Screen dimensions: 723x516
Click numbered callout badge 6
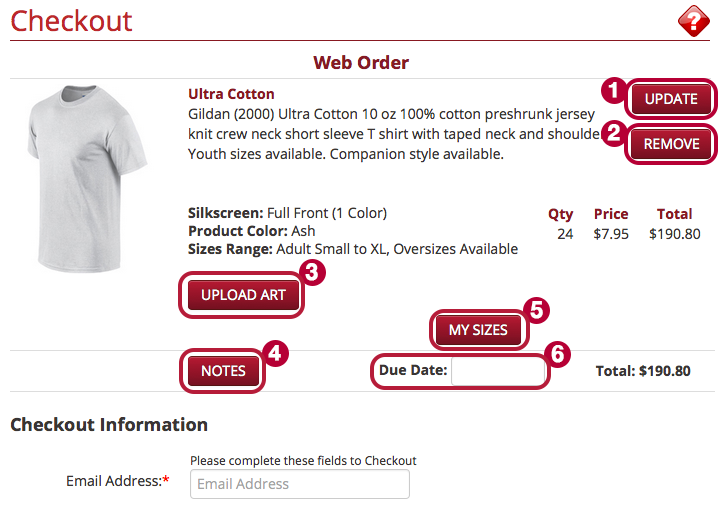tap(557, 355)
